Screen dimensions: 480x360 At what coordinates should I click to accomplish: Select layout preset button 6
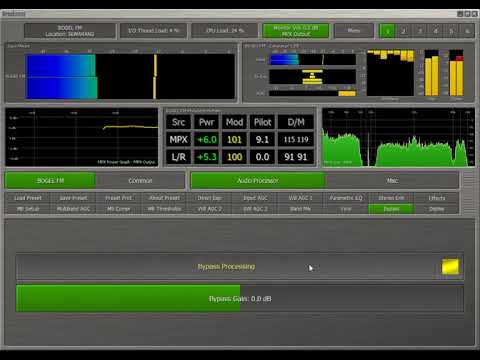tap(467, 31)
